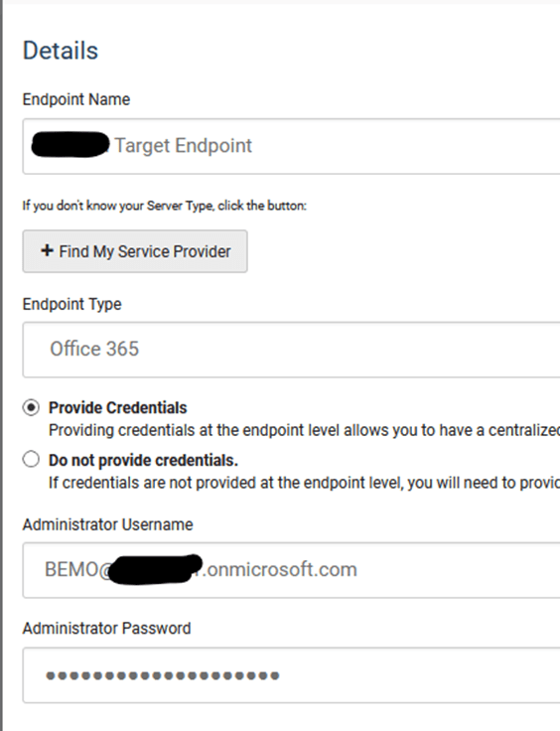Click the Server Type hint text
Image resolution: width=560 pixels, height=731 pixels.
tap(165, 206)
